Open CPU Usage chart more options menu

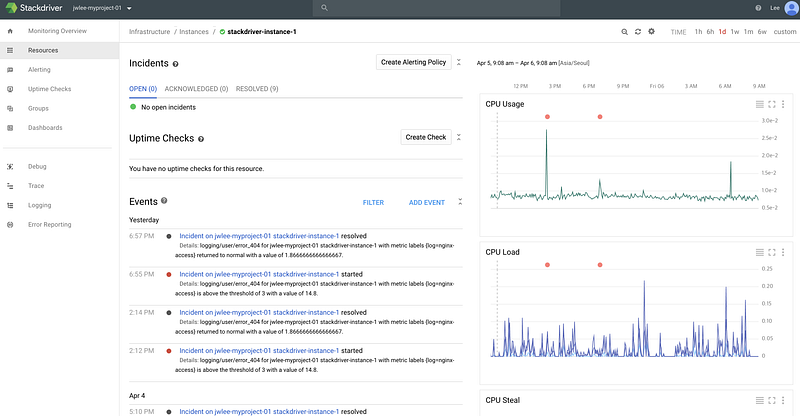click(783, 104)
